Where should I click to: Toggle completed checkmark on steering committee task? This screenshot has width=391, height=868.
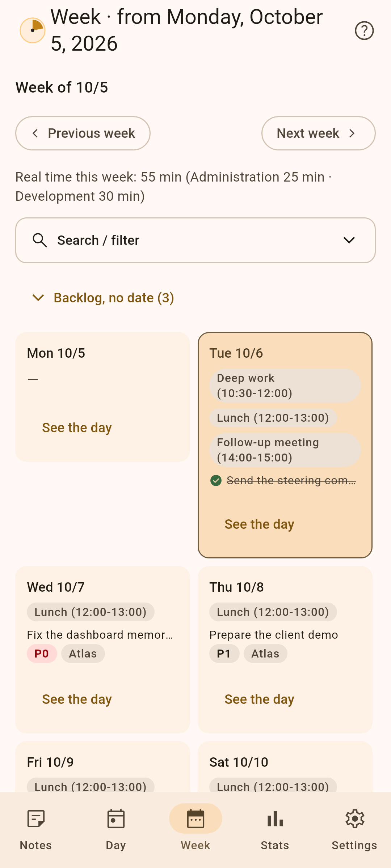click(x=216, y=481)
